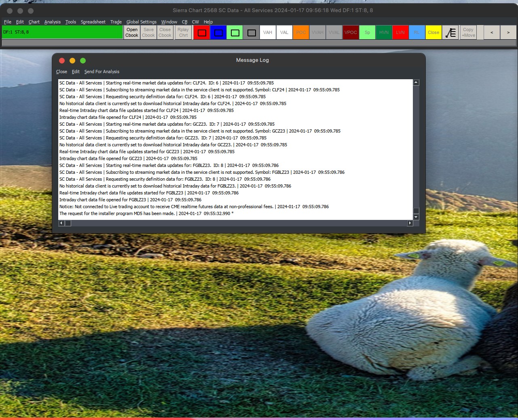Click the yellow Close toolbar button
The height and width of the screenshot is (420, 518).
(x=433, y=33)
